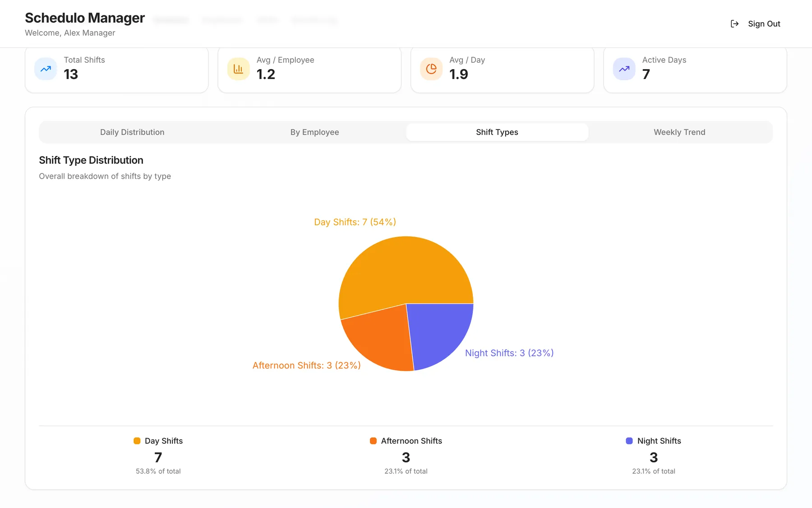The image size is (812, 508).
Task: Click the Afternoon Shifts legend label
Action: 411,441
